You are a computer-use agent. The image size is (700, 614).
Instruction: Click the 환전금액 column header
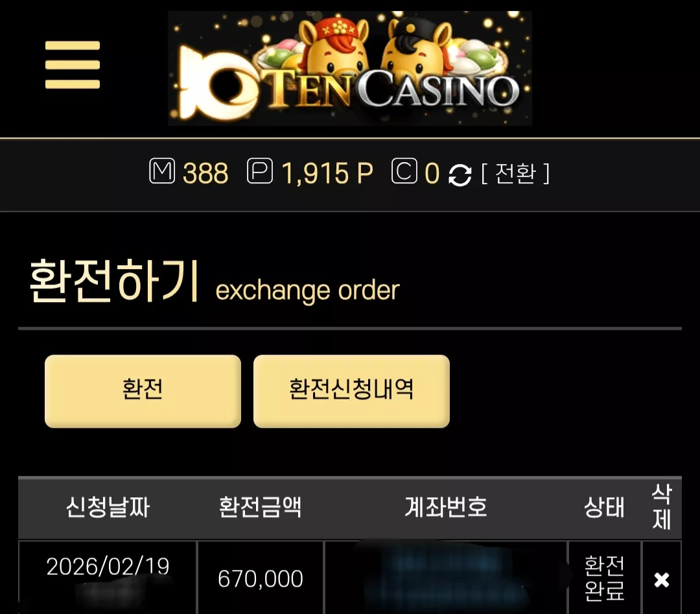(x=261, y=507)
